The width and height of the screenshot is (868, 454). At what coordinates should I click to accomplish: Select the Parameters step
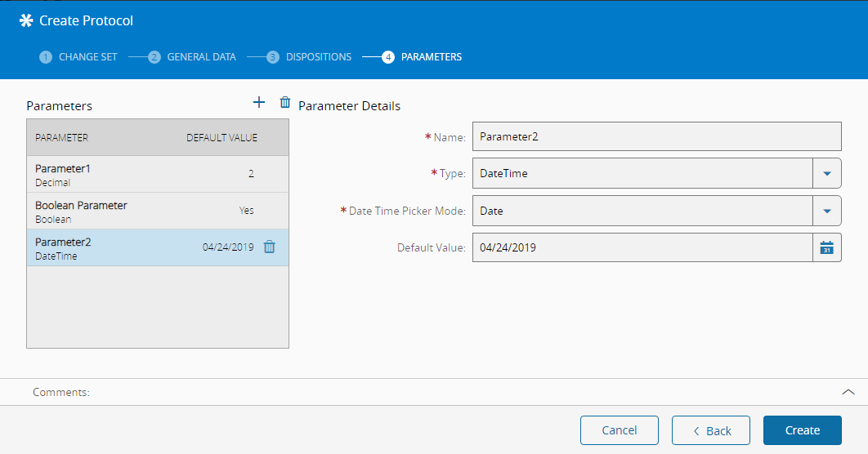coord(432,57)
